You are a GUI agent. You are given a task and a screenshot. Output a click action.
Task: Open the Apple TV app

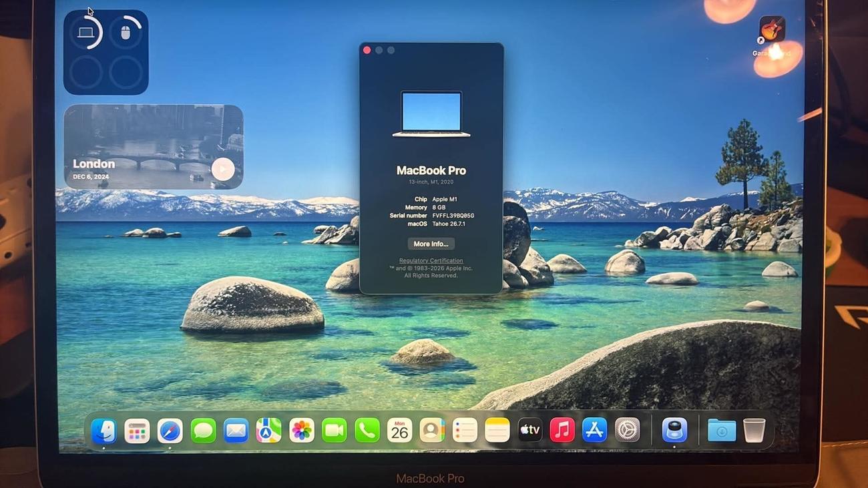(529, 430)
